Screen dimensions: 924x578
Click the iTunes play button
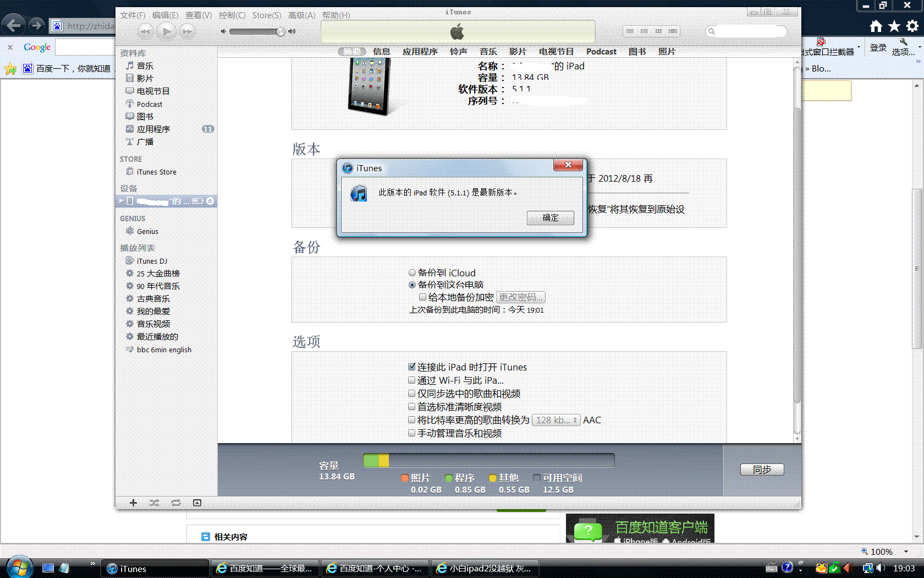tap(166, 31)
